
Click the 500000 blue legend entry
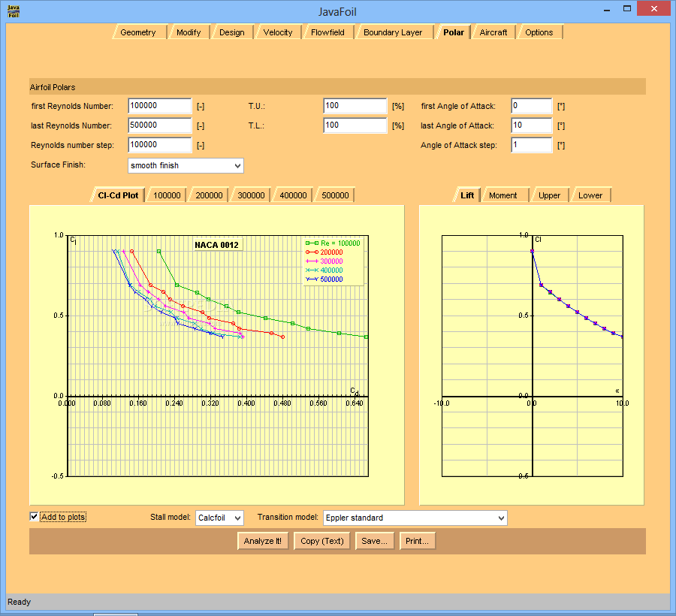coord(324,279)
